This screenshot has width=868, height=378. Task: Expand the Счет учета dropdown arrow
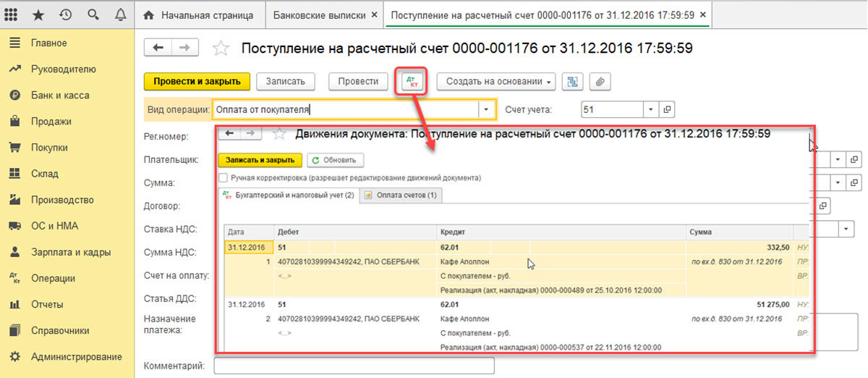(651, 109)
